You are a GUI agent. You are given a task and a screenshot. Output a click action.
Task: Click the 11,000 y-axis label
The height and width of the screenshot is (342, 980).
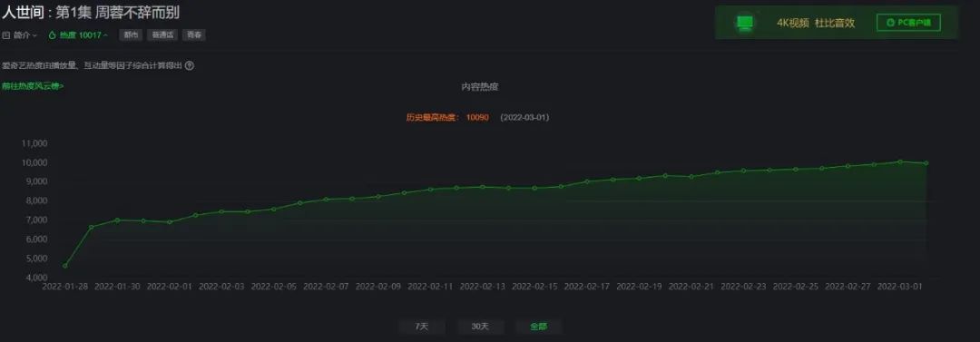click(x=34, y=143)
